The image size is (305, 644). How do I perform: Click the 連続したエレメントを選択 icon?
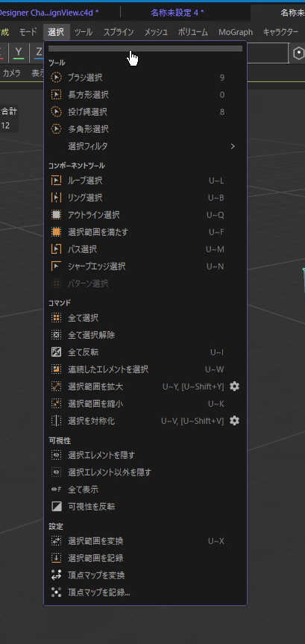pos(56,369)
